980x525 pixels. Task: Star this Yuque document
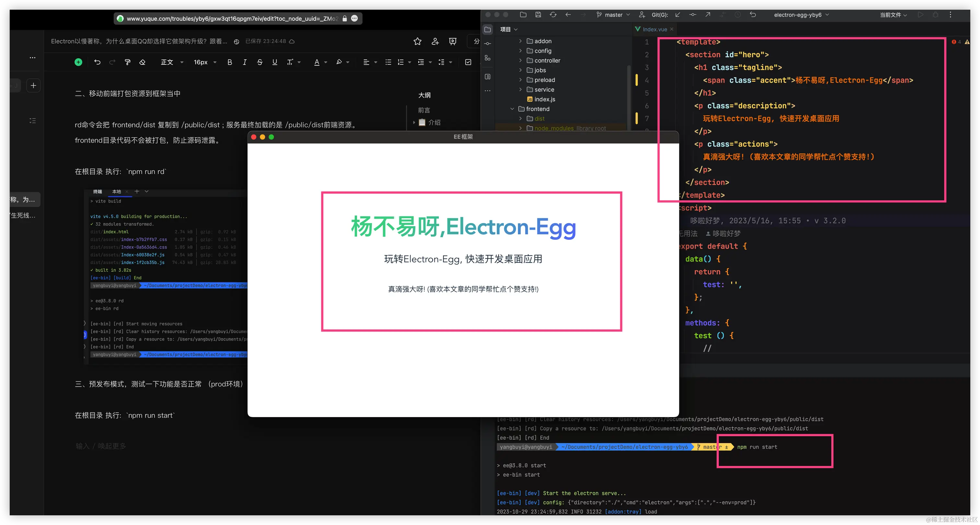tap(417, 41)
